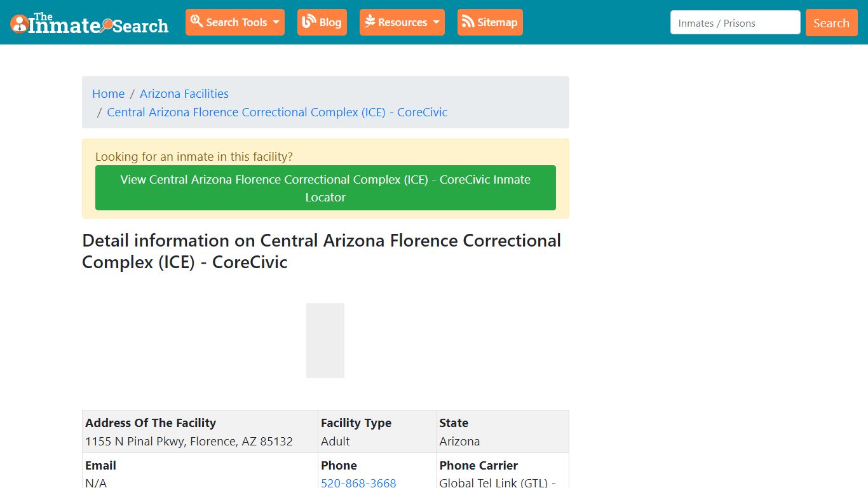
Task: Expand the Resources dropdown arrow
Action: pyautogui.click(x=436, y=22)
